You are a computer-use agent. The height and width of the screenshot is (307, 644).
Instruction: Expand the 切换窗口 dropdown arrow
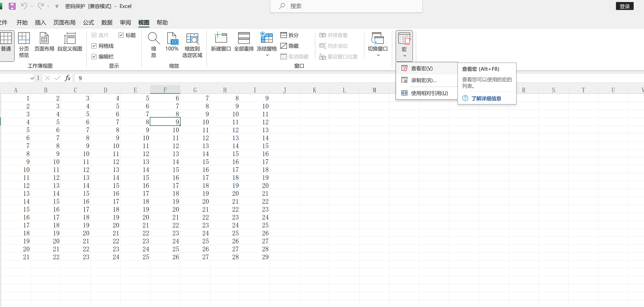[378, 55]
